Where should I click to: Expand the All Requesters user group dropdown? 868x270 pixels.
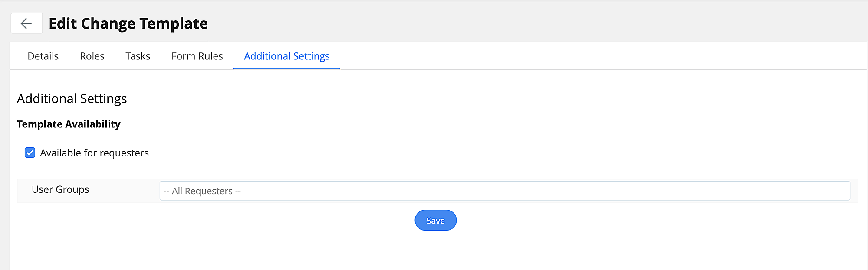(504, 191)
